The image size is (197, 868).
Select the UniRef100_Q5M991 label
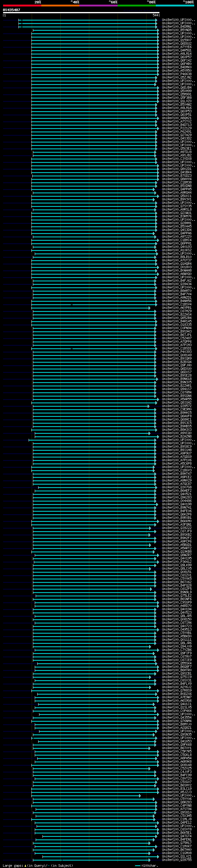point(176,94)
